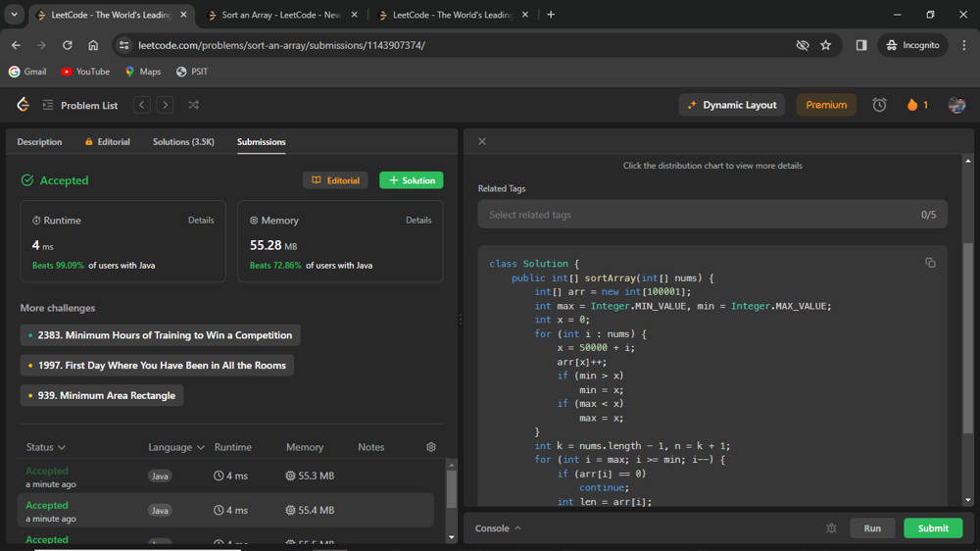
Task: Open the YouTube bookmark
Action: [85, 72]
